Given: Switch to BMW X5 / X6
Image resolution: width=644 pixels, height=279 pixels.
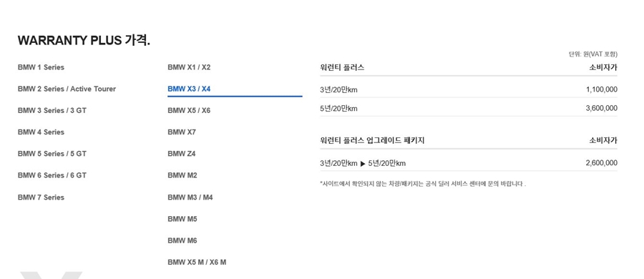Looking at the screenshot, I should 189,111.
